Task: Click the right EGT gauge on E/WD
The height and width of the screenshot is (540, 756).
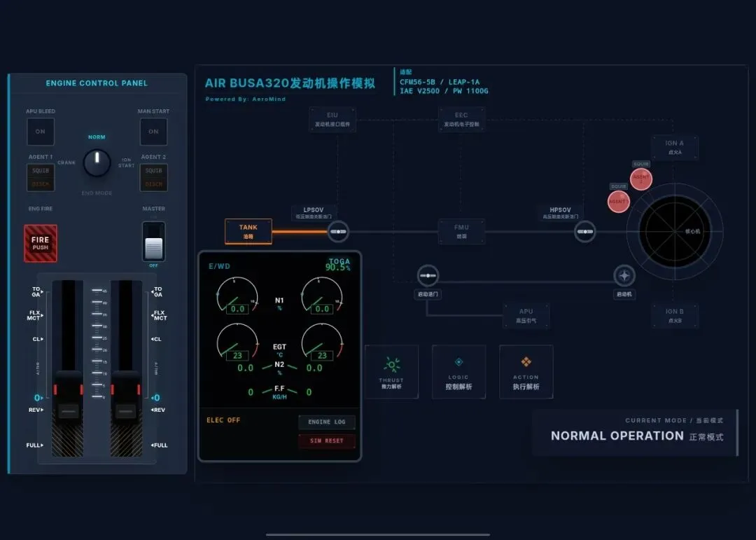Action: [x=322, y=342]
